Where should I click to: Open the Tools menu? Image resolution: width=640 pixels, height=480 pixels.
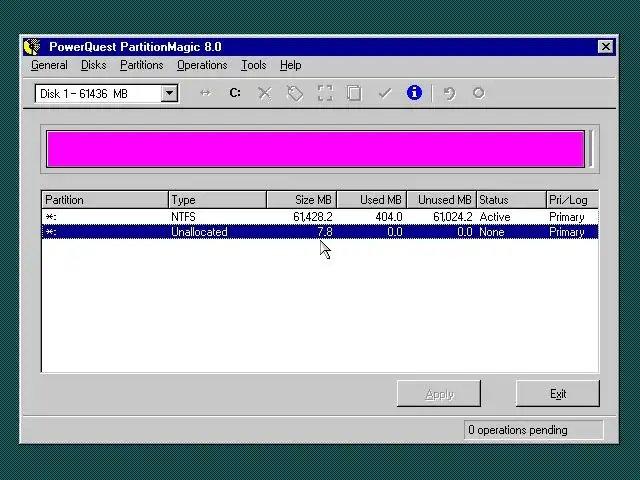coord(253,65)
